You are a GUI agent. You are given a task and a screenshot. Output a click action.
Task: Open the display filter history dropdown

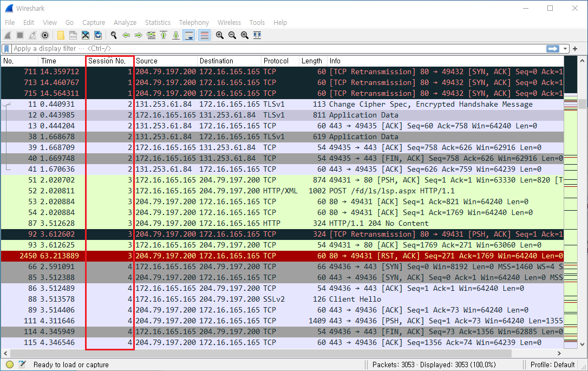pos(565,49)
